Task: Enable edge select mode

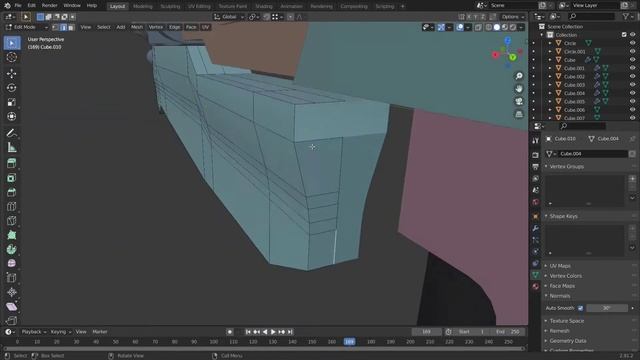Action: (x=63, y=27)
